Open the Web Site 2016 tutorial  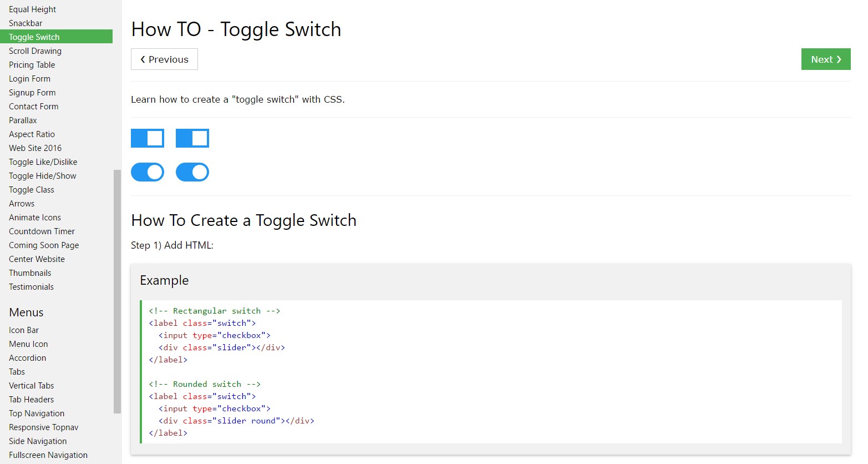coord(35,148)
